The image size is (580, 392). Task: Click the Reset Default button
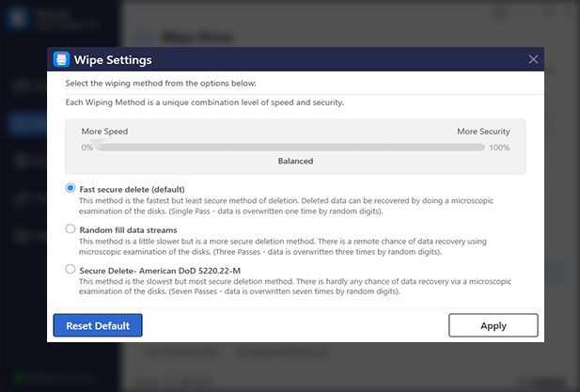tap(98, 325)
